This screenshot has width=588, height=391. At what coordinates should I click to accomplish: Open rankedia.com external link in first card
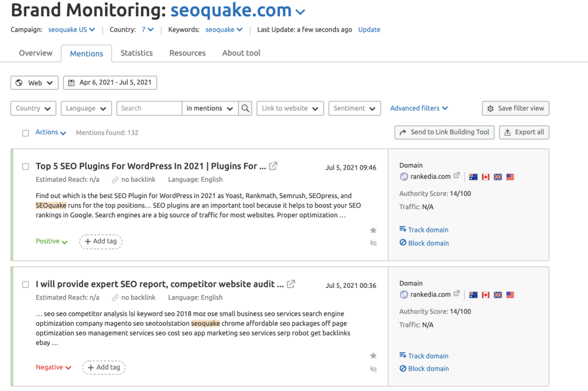coord(456,175)
